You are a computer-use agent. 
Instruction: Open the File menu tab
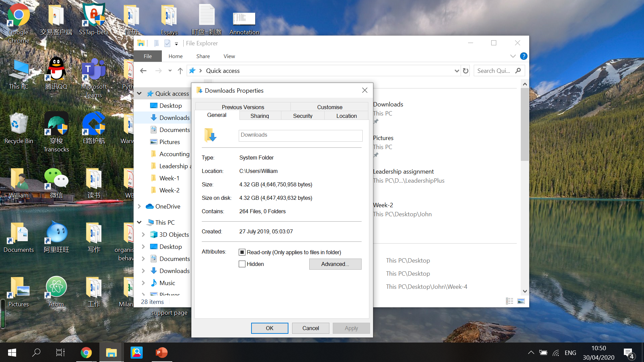click(148, 56)
